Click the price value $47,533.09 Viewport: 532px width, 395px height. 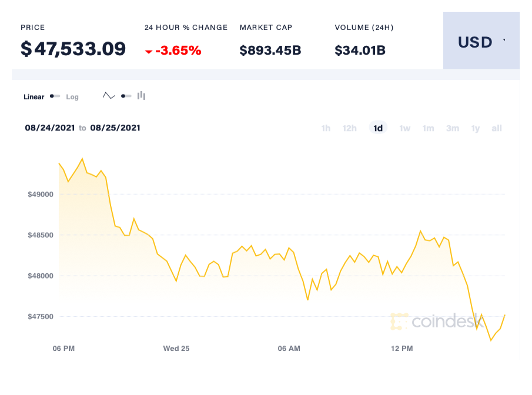73,49
